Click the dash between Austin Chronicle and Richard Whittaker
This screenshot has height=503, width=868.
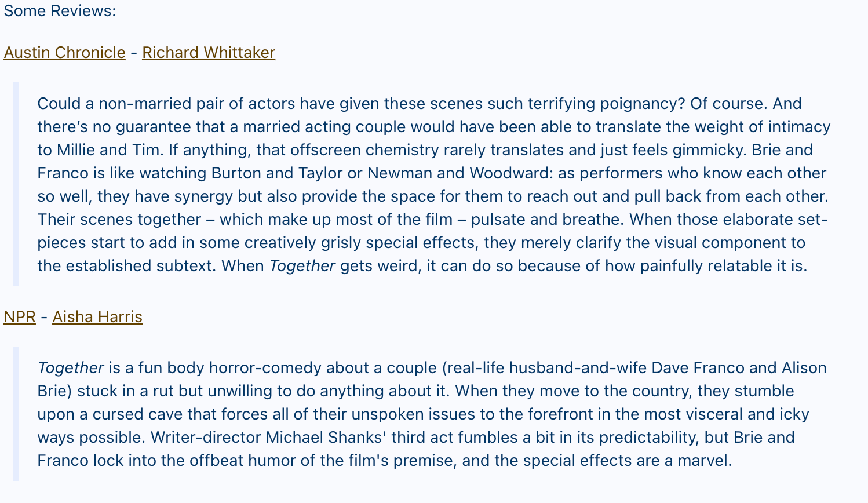[134, 52]
